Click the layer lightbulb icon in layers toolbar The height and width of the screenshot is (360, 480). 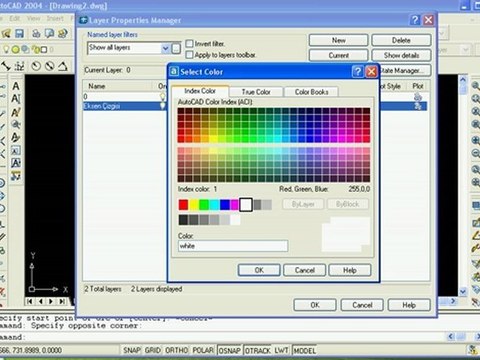tap(6, 49)
